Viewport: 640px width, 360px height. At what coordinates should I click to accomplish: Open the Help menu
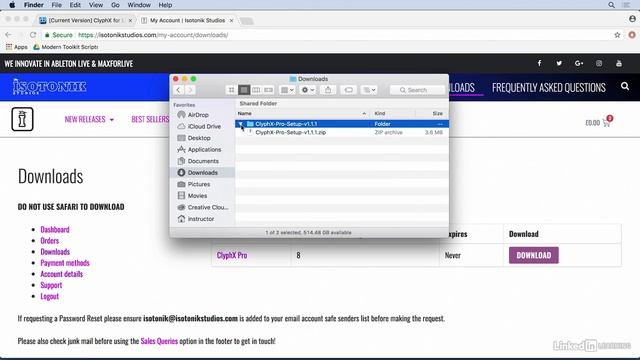pyautogui.click(x=165, y=5)
